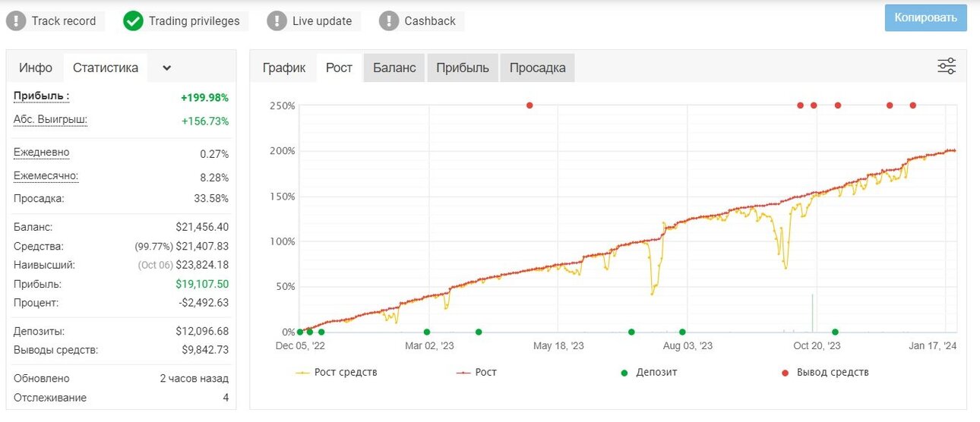Viewport: 980px width, 422px height.
Task: Open the Прибыль chart tab
Action: (x=463, y=68)
